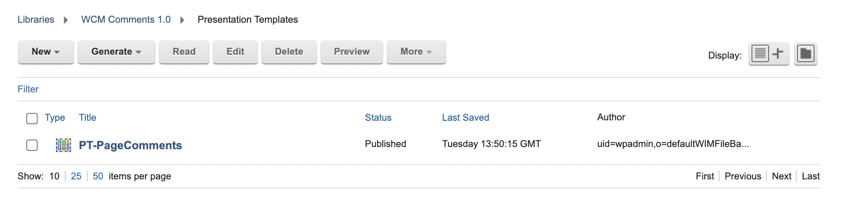
Task: Check the PT-PageComments row checkbox
Action: coord(32,145)
